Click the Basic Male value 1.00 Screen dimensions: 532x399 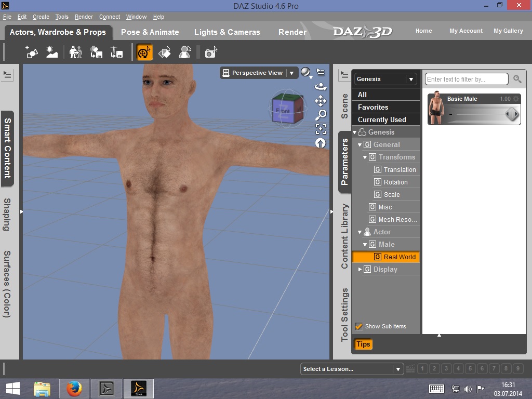(505, 99)
